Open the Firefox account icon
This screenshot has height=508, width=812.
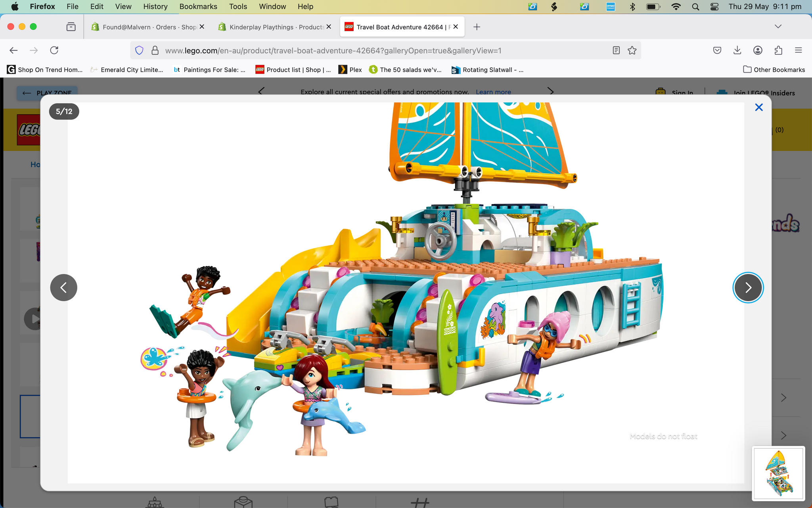758,50
